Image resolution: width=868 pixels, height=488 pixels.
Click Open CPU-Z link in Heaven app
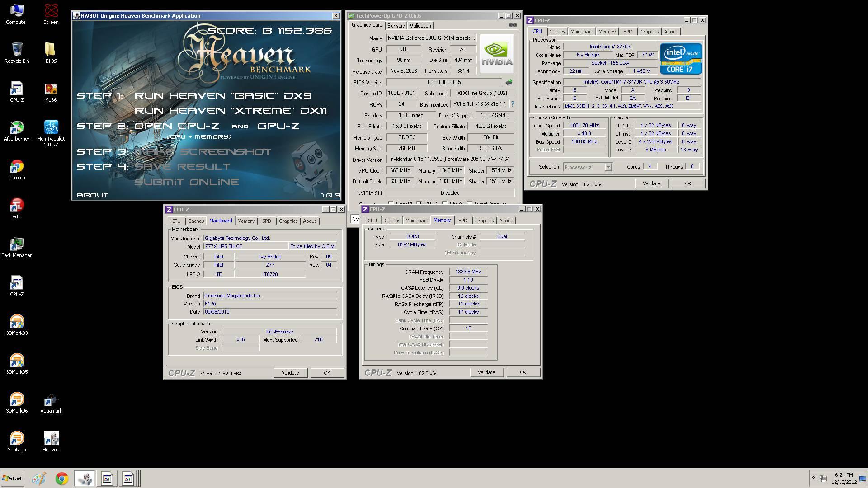coord(177,126)
